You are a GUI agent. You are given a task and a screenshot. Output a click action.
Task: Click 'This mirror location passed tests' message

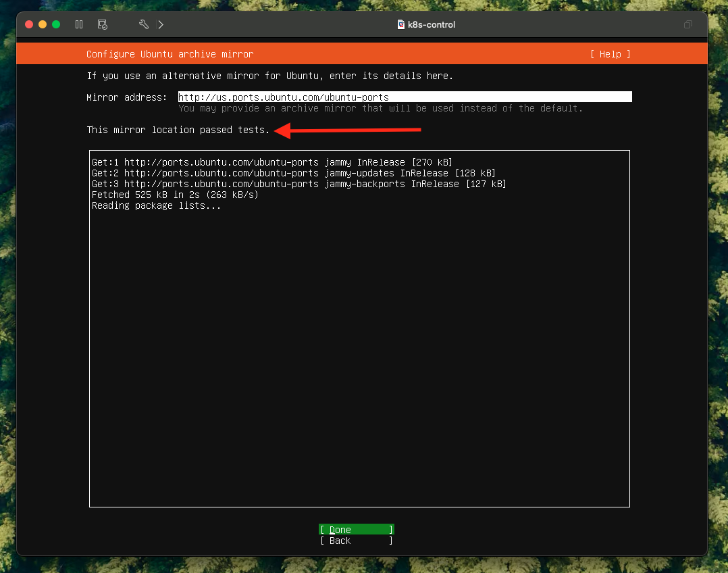click(178, 130)
